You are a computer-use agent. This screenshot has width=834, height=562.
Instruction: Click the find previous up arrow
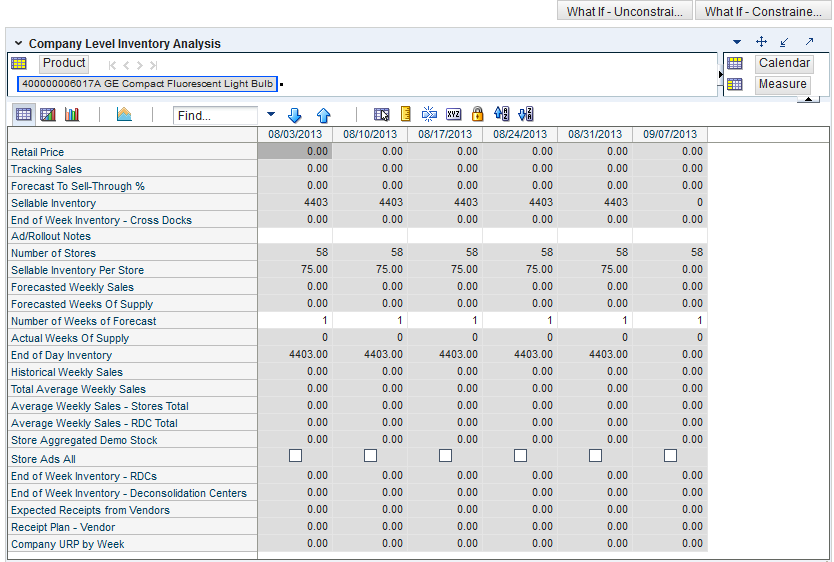click(x=323, y=115)
